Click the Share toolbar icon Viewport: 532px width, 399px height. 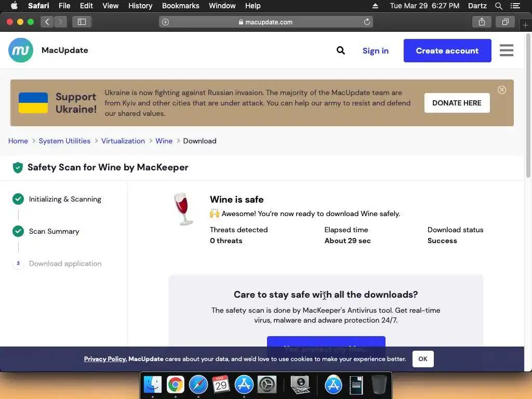coord(482,22)
